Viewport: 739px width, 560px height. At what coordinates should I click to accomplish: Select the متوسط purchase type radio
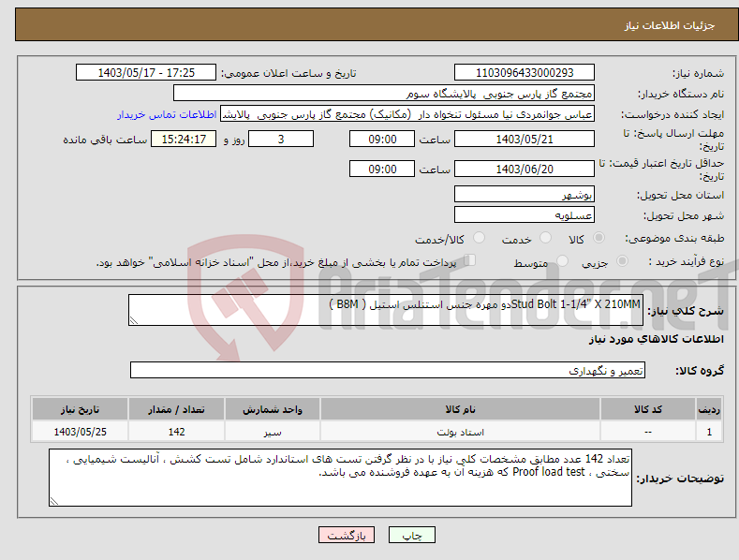(562, 260)
